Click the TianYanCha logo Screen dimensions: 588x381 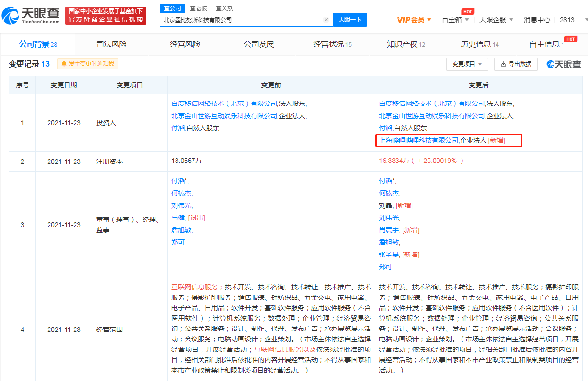[x=31, y=16]
